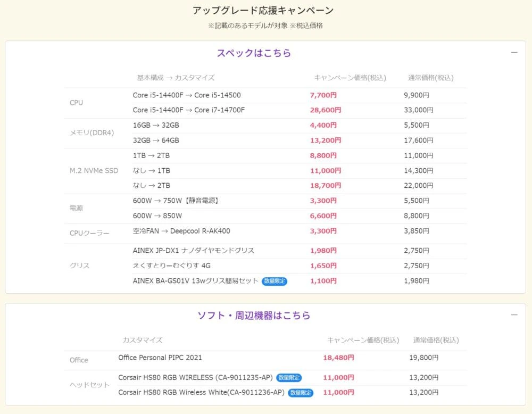This screenshot has height=414, width=532.
Task: Select Core i5-14400F → Core i7-14700F upgrade
Action: tap(189, 110)
